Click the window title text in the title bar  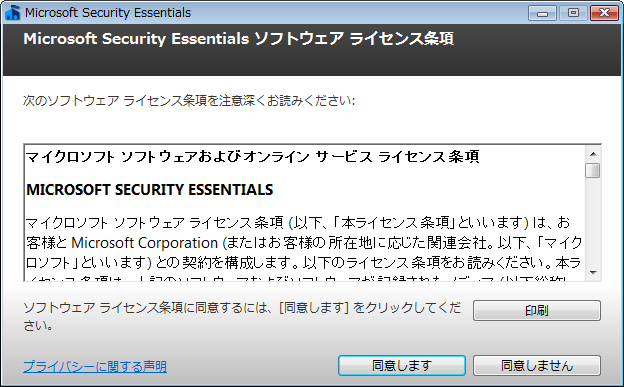pos(108,13)
